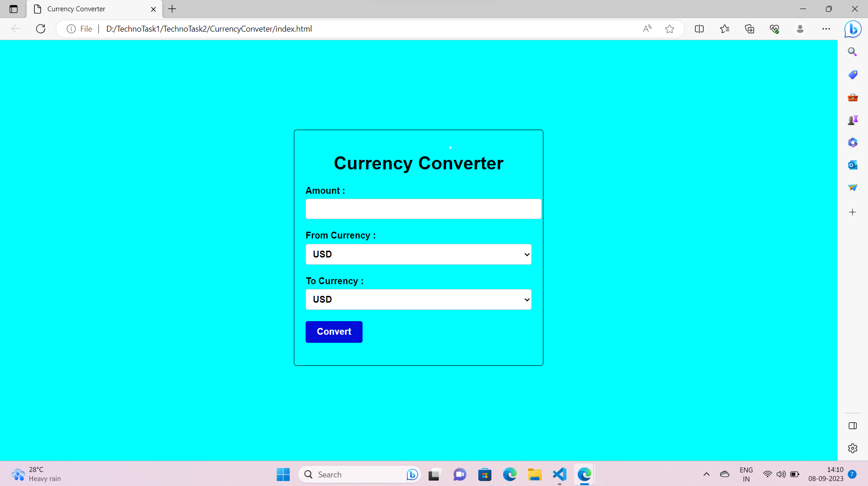Open the split screen icon

699,29
